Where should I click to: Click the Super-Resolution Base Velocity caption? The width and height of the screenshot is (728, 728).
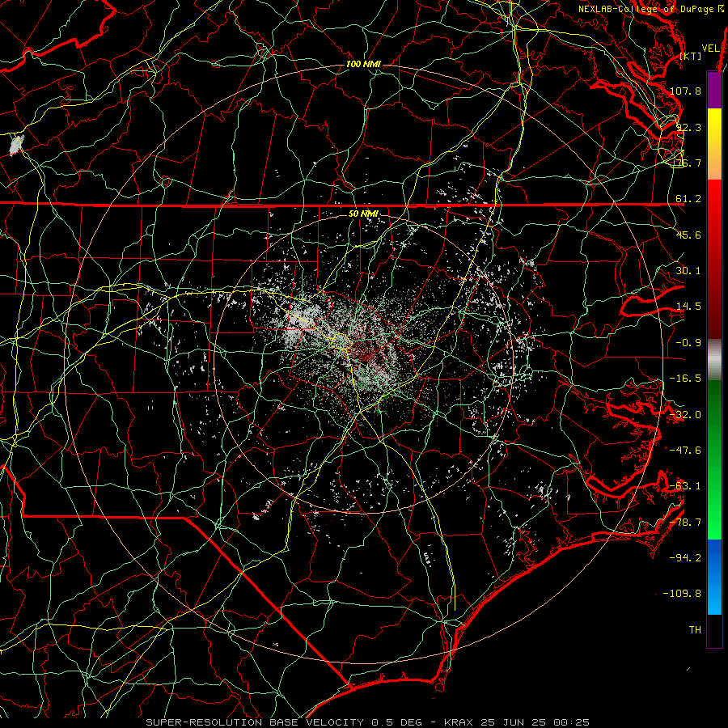tap(368, 722)
